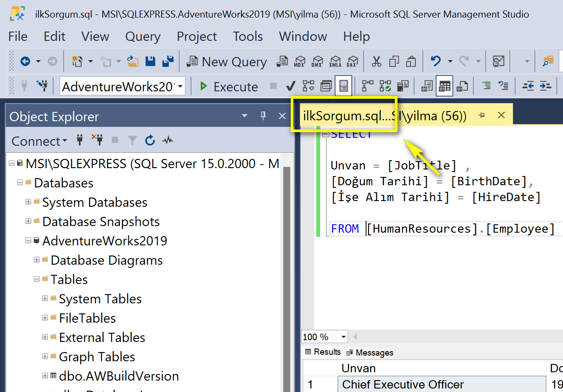Close the Object Explorer panel
Screen dimensions: 563x392
pyautogui.click(x=282, y=115)
